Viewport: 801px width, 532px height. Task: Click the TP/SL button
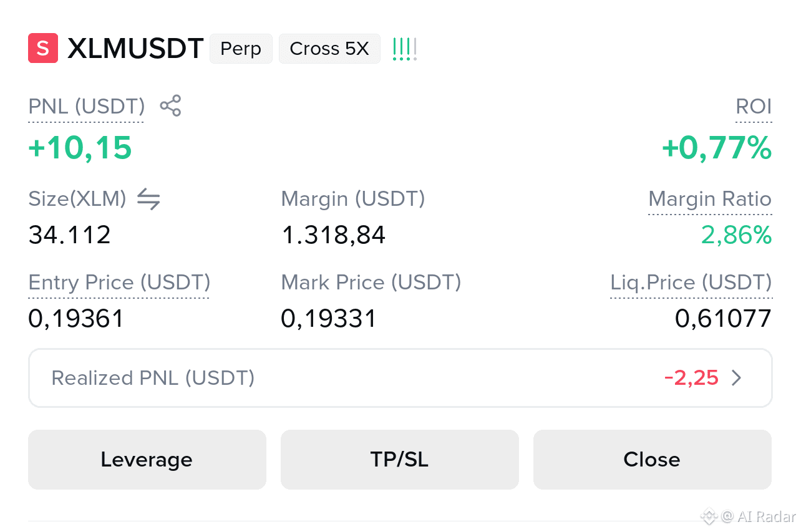(x=400, y=460)
